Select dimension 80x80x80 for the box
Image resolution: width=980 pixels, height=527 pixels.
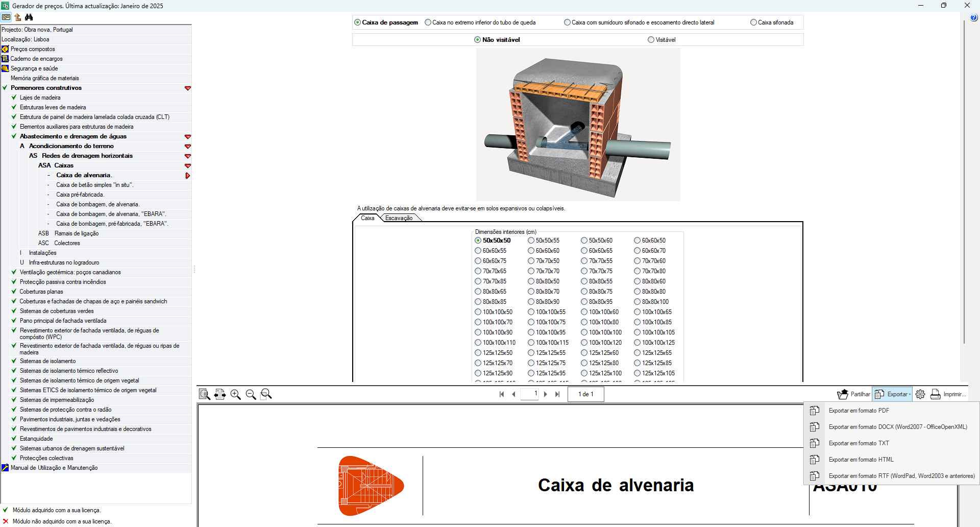pyautogui.click(x=636, y=291)
